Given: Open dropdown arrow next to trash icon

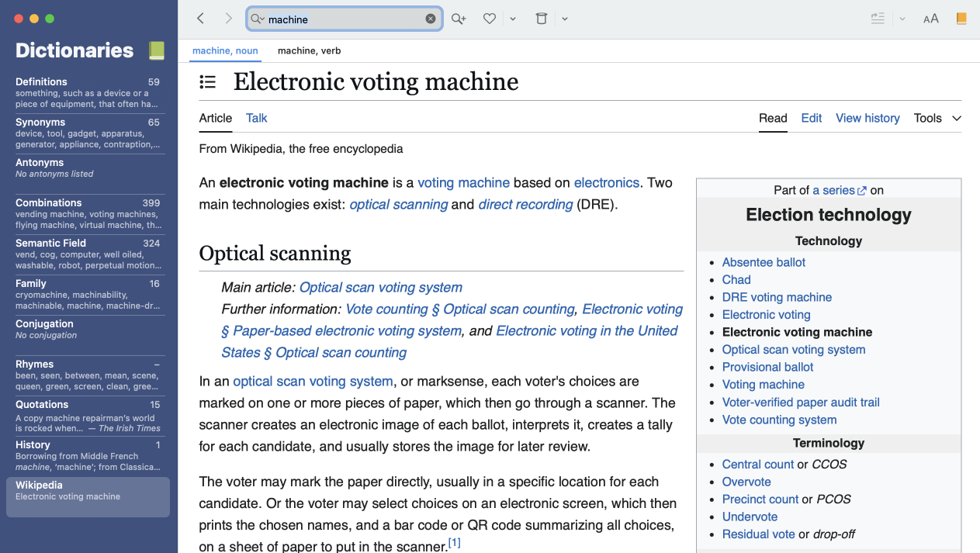Looking at the screenshot, I should tap(565, 19).
